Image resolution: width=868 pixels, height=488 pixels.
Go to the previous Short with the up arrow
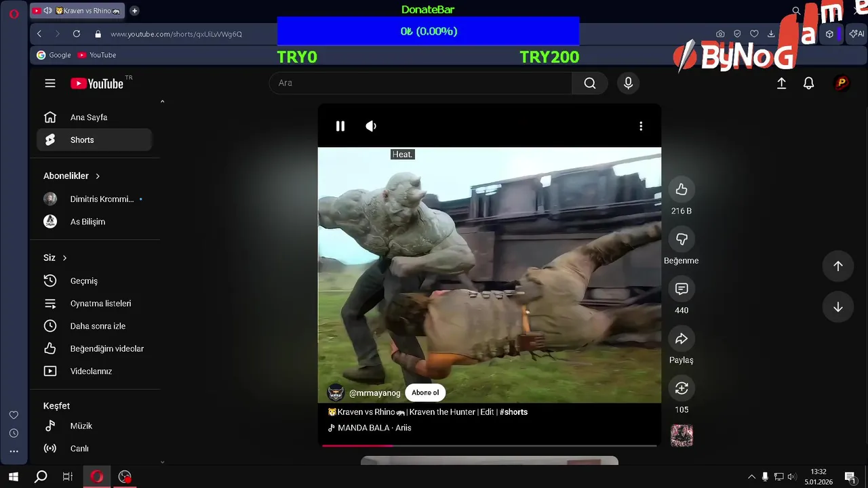tap(838, 266)
